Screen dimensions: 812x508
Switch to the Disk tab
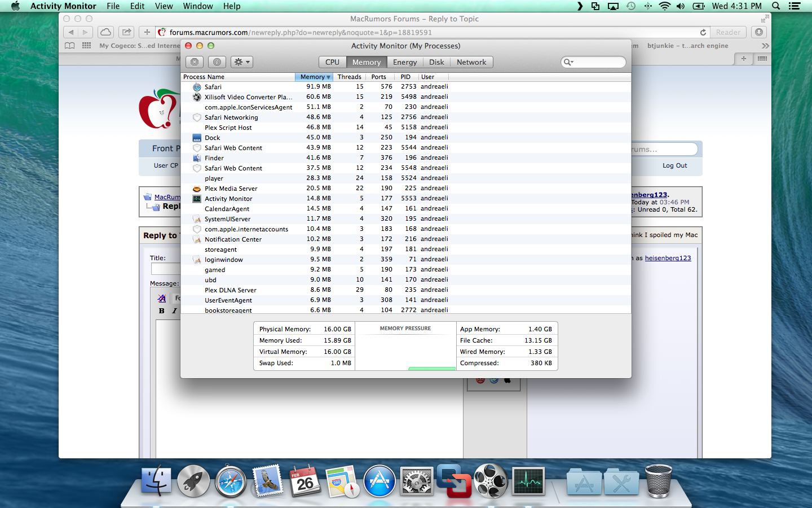point(436,62)
